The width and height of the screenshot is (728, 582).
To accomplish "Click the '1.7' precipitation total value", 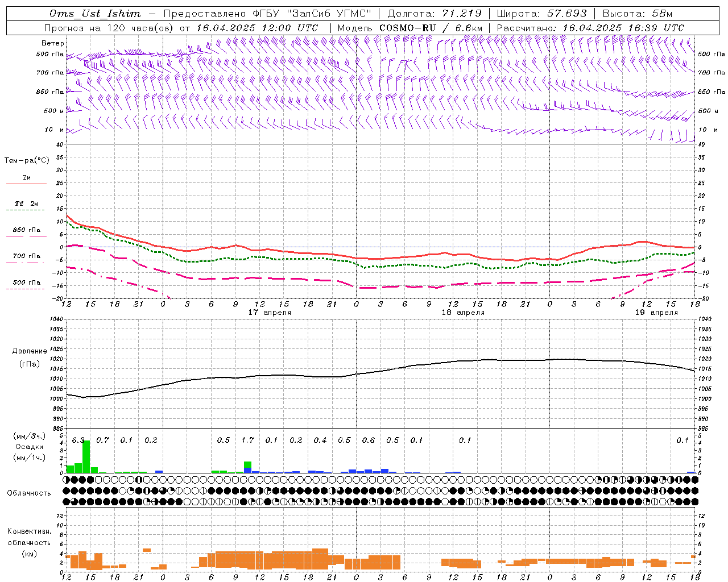I will (247, 440).
